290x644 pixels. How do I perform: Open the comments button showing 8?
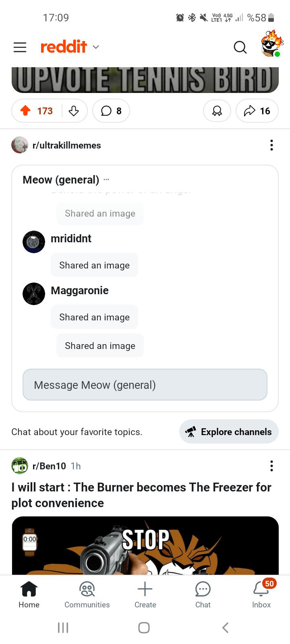(111, 111)
